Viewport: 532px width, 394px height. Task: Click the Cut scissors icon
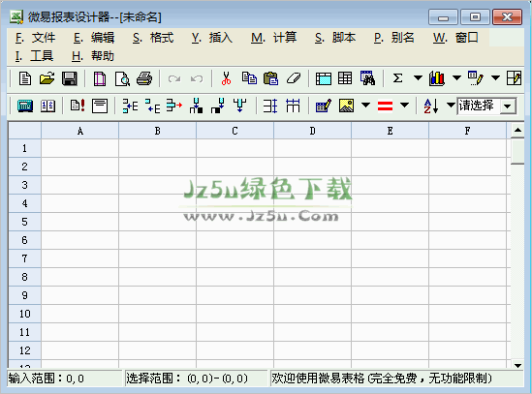point(226,78)
